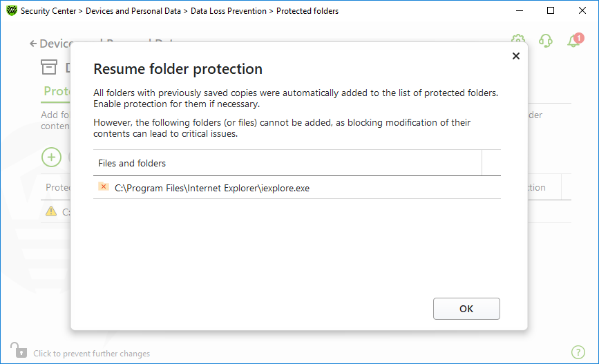Click the yellow warning triangle icon
Screen dimensions: 599x364
tap(51, 211)
